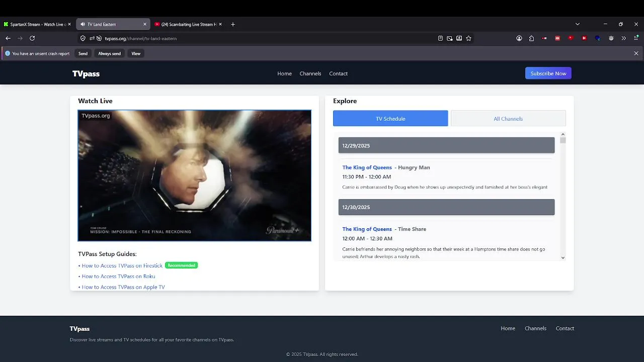Open How to Access TVPass on Roku
Viewport: 644px width, 362px height.
click(x=118, y=276)
